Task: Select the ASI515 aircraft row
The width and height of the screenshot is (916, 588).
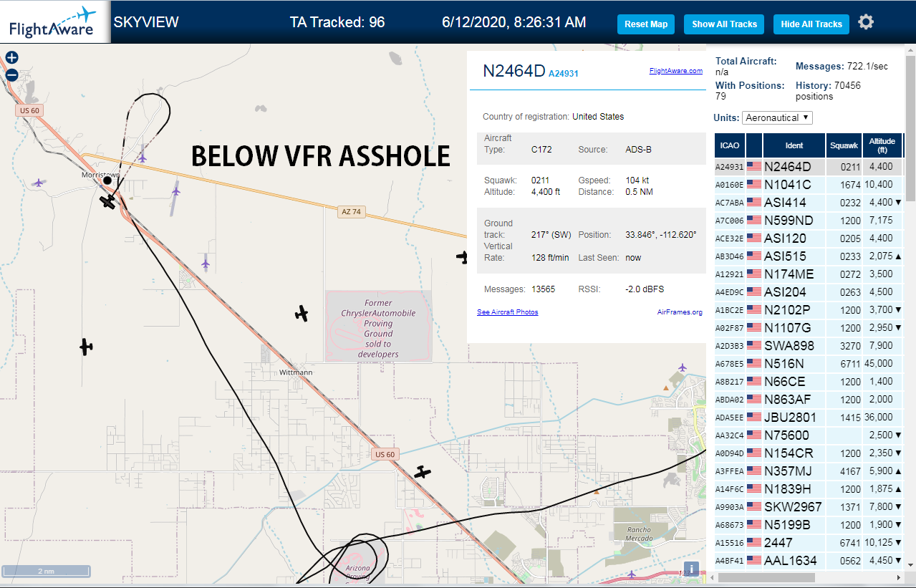Action: [x=809, y=256]
